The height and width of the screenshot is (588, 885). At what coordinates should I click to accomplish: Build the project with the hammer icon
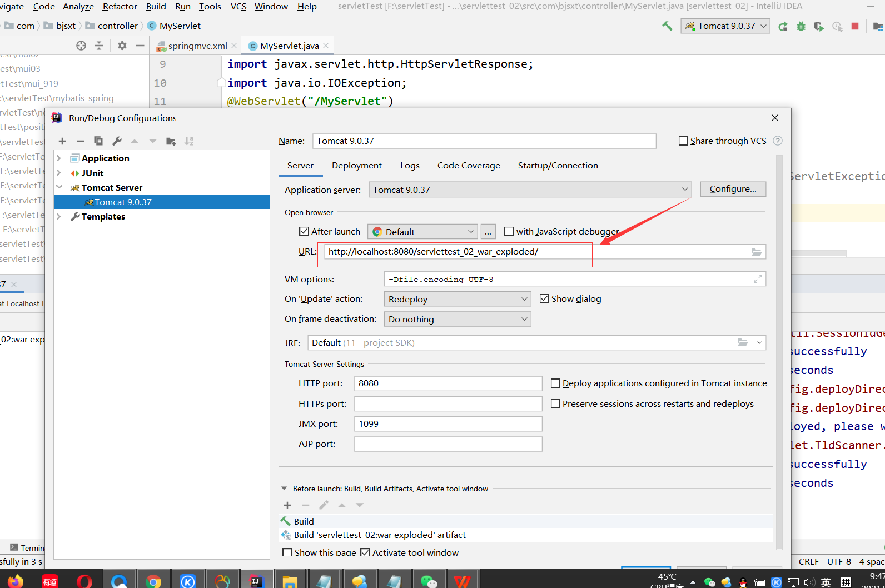point(667,26)
